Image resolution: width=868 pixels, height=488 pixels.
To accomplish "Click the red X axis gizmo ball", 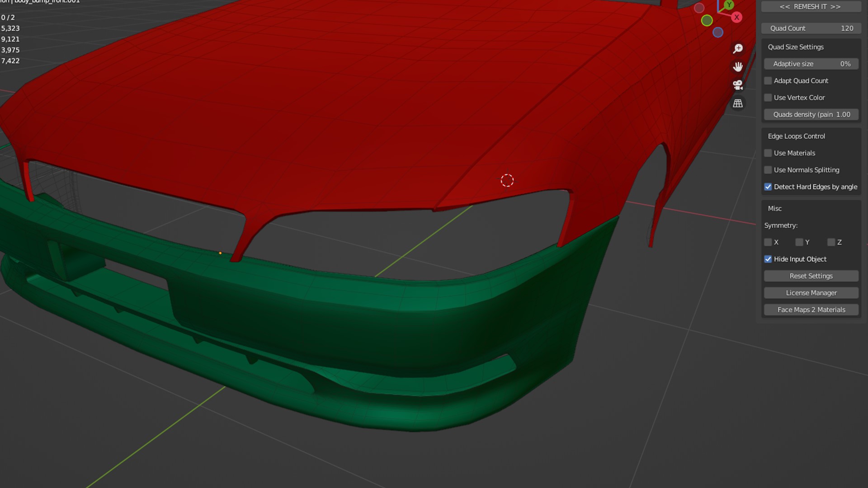I will click(x=736, y=17).
